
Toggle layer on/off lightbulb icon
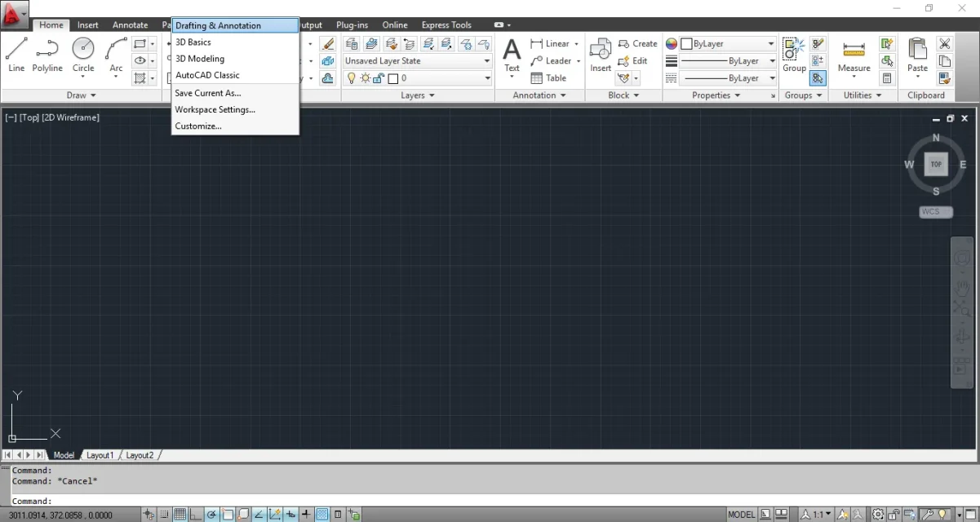[x=352, y=78]
